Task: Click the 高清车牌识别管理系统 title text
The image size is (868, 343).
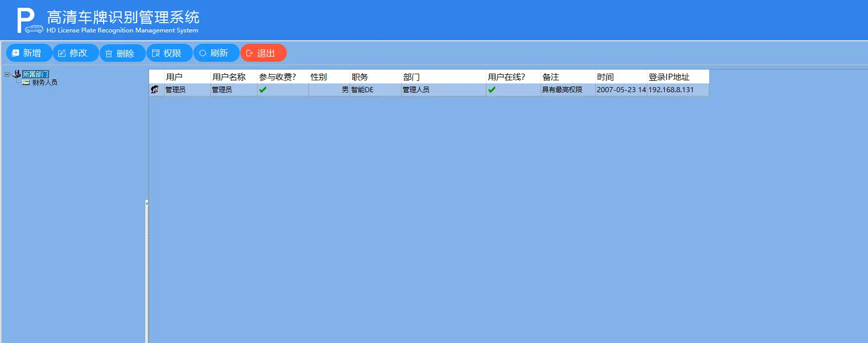Action: pos(123,18)
